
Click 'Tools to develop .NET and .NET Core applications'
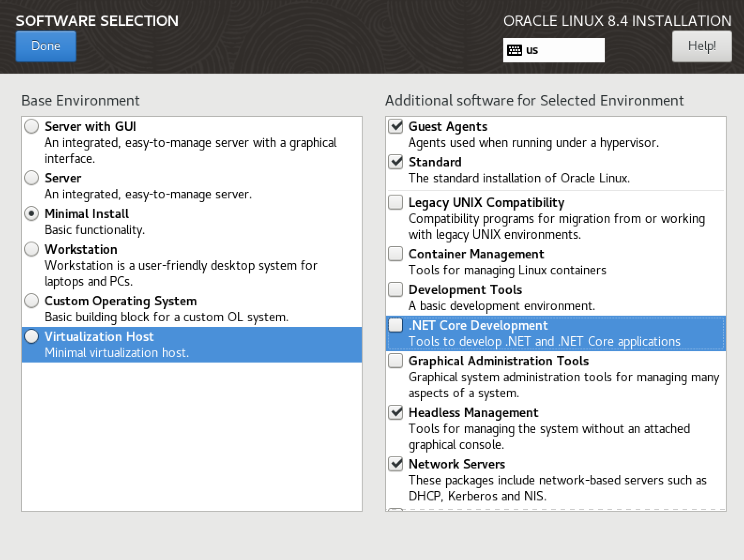pyautogui.click(x=544, y=341)
